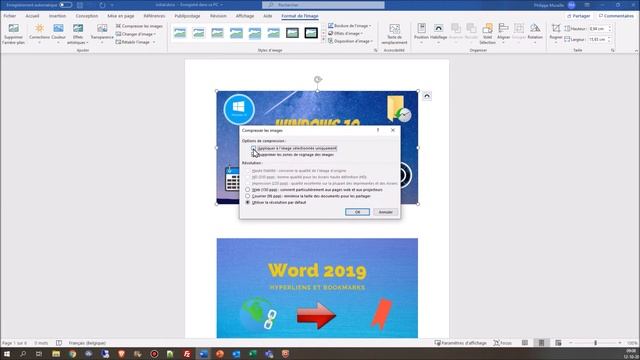Image resolution: width=640 pixels, height=360 pixels.
Task: Open the Rotation options
Action: 535,33
